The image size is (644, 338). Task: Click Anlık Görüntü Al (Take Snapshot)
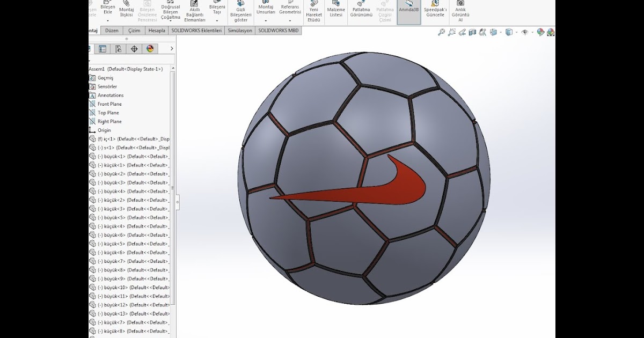click(460, 11)
